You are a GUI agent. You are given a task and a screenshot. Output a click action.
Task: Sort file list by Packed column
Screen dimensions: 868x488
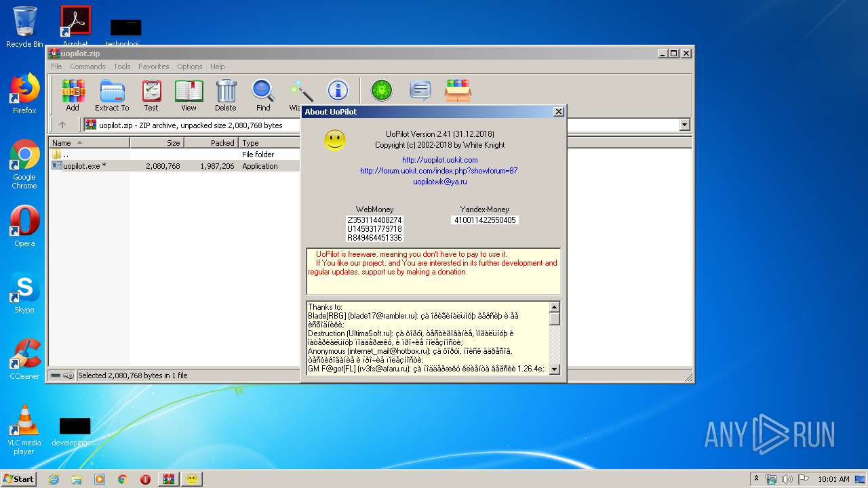pos(211,143)
